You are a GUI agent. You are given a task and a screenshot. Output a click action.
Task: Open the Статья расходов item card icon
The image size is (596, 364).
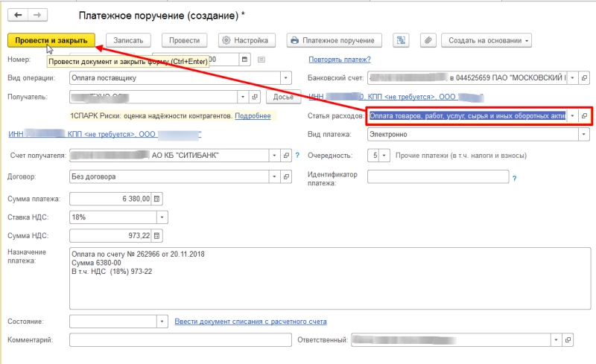coord(584,116)
